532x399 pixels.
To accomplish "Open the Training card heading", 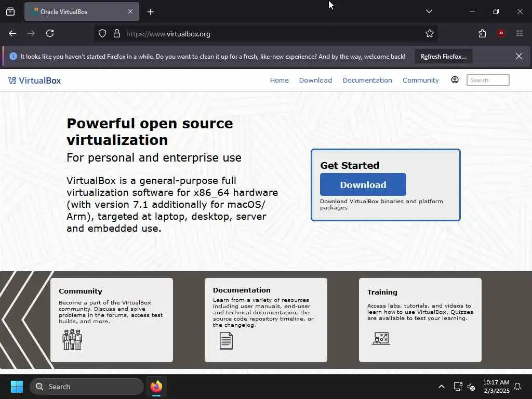I will tap(382, 292).
